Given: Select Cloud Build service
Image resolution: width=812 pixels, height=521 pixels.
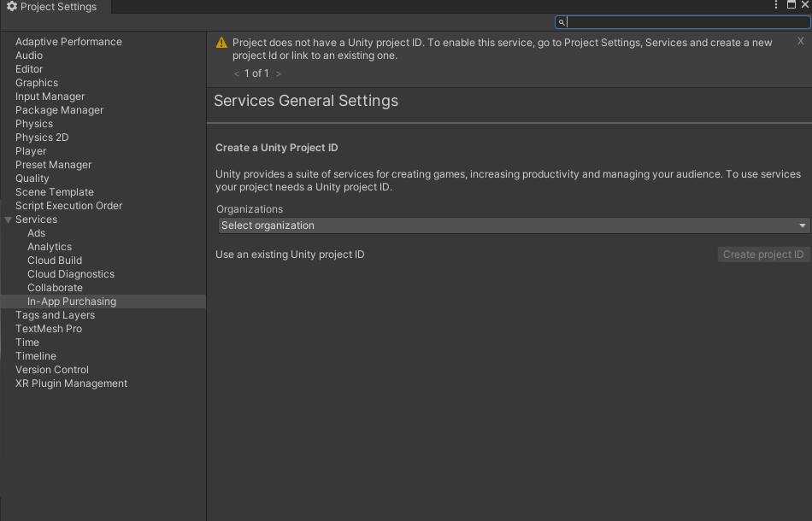Looking at the screenshot, I should 55,260.
